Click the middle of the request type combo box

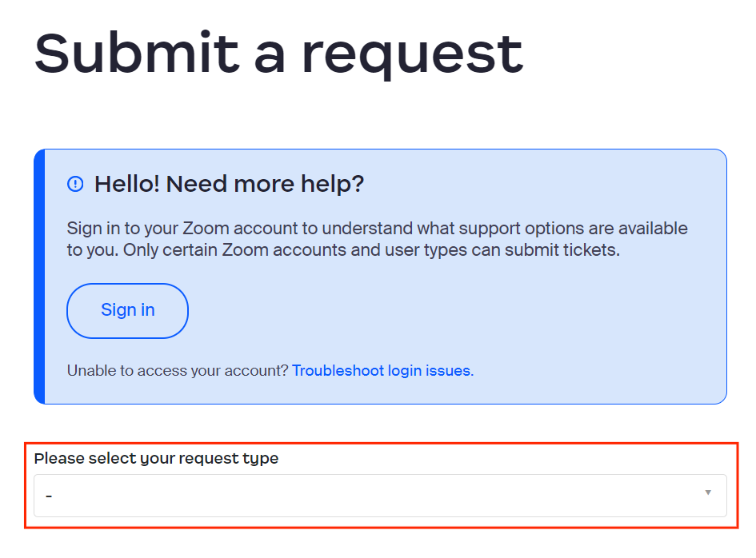[x=380, y=496]
